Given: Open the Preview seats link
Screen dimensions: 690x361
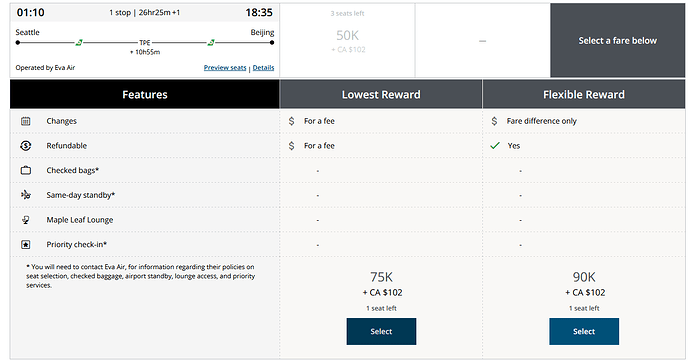Looking at the screenshot, I should coord(225,68).
